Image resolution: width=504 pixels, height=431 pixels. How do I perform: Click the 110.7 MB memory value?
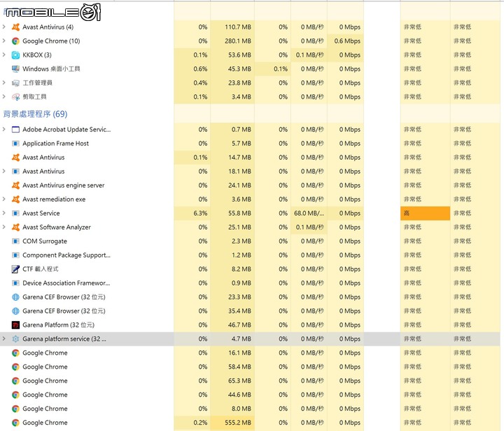[238, 27]
